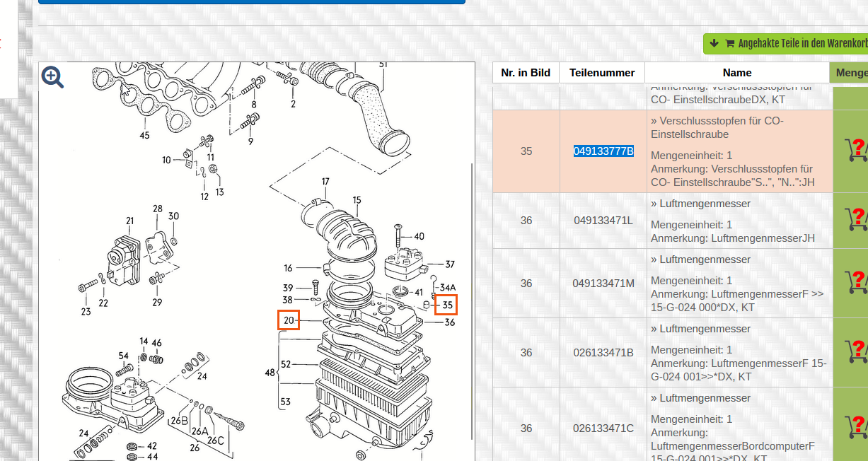This screenshot has width=868, height=461.
Task: Open part number 049133471L
Action: 603,221
